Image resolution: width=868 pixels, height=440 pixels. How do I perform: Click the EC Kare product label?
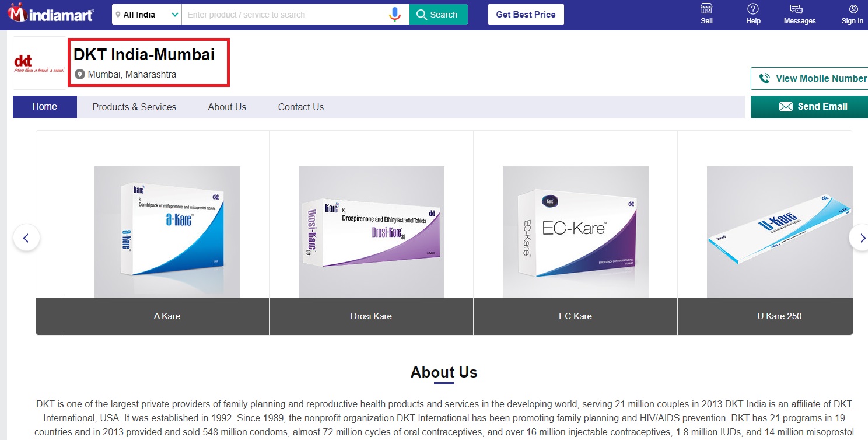click(576, 316)
